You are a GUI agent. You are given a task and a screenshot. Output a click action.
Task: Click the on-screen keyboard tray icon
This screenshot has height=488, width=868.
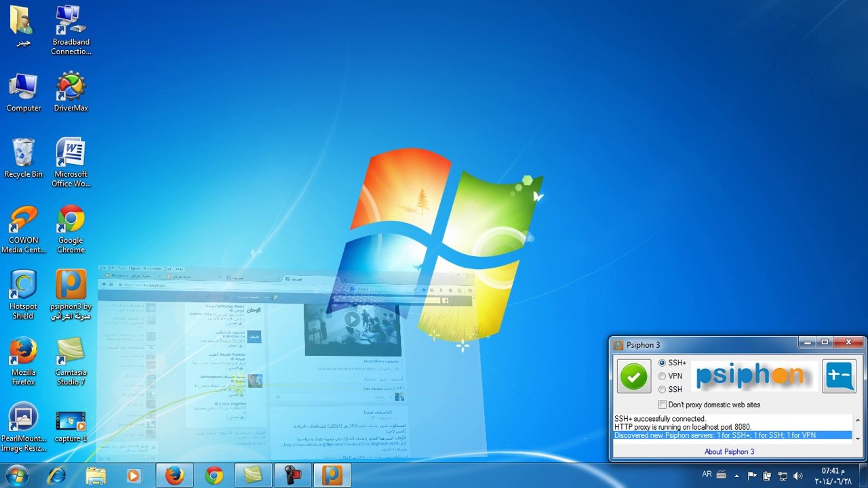pyautogui.click(x=721, y=475)
